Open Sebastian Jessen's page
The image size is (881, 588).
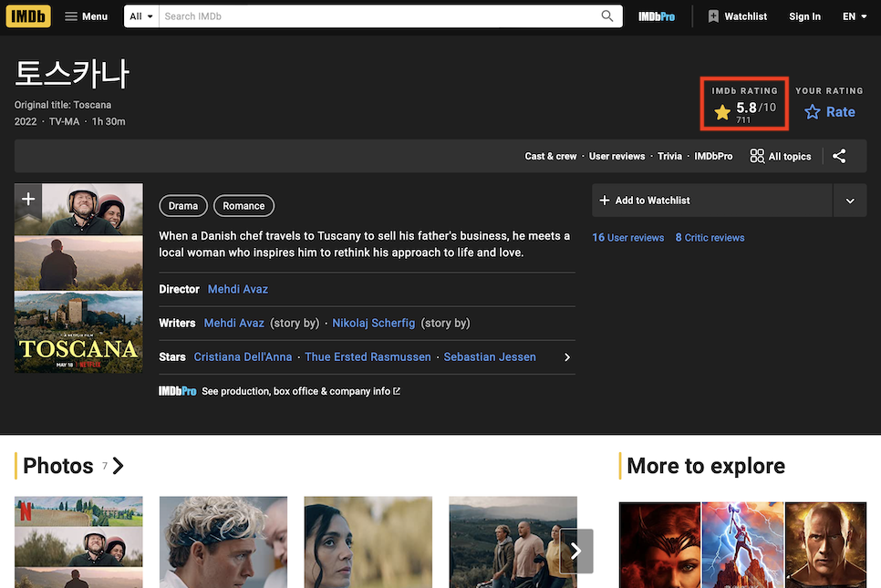click(490, 357)
